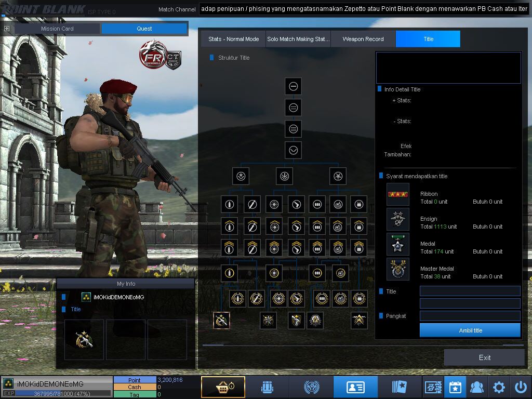Viewport: 532px width, 399px height.
Task: Select the single-chevron radio title icon
Action: pos(338,226)
